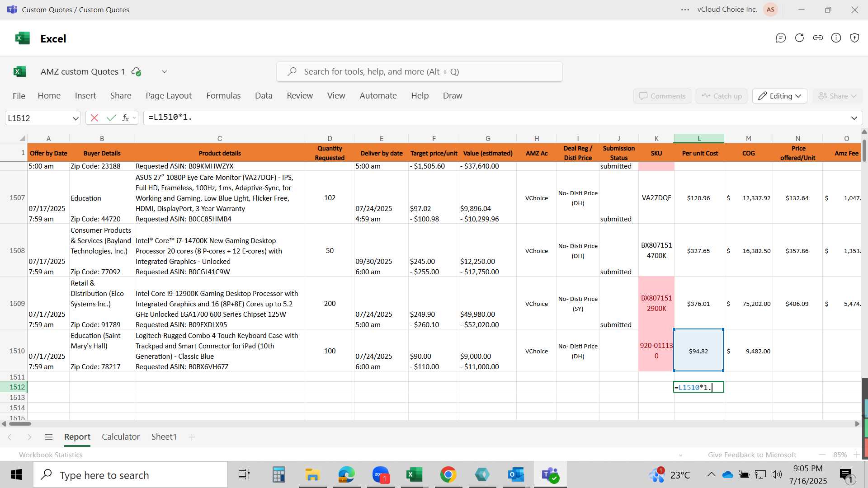Select column L header
Viewport: 868px width, 488px height.
tap(699, 138)
